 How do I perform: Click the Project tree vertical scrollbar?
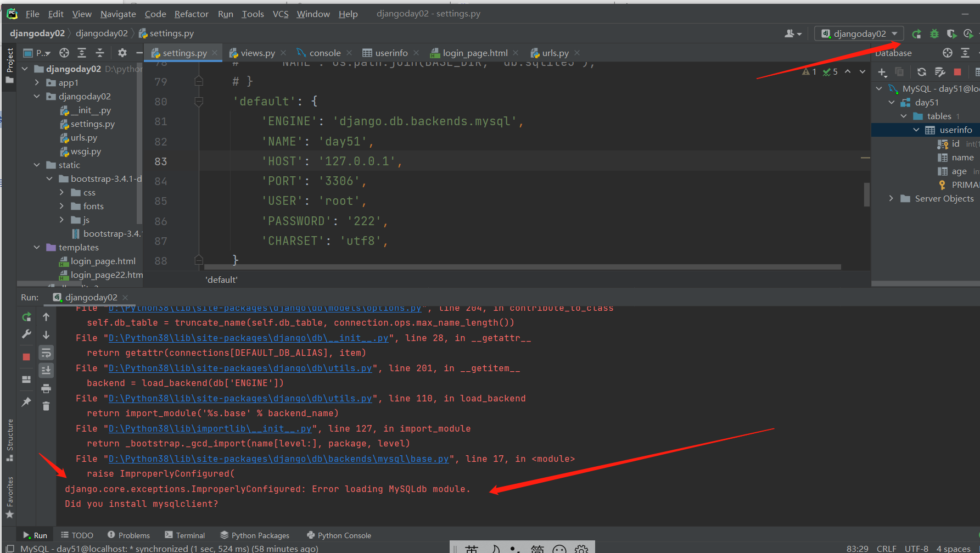tap(139, 144)
